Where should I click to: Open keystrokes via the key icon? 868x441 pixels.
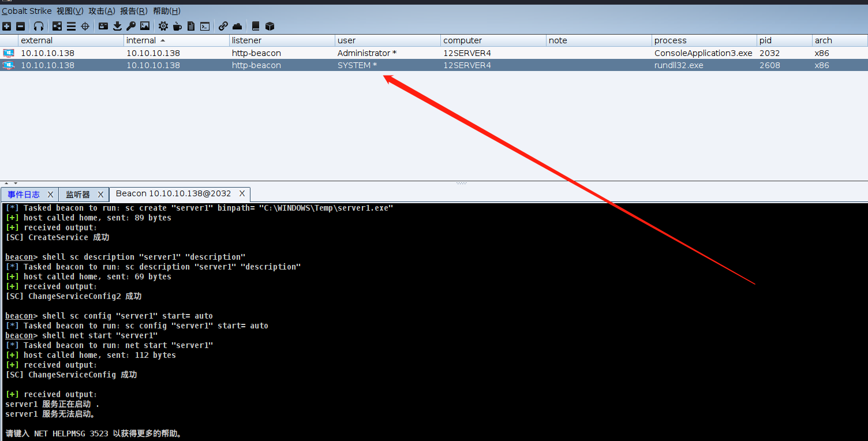point(131,26)
